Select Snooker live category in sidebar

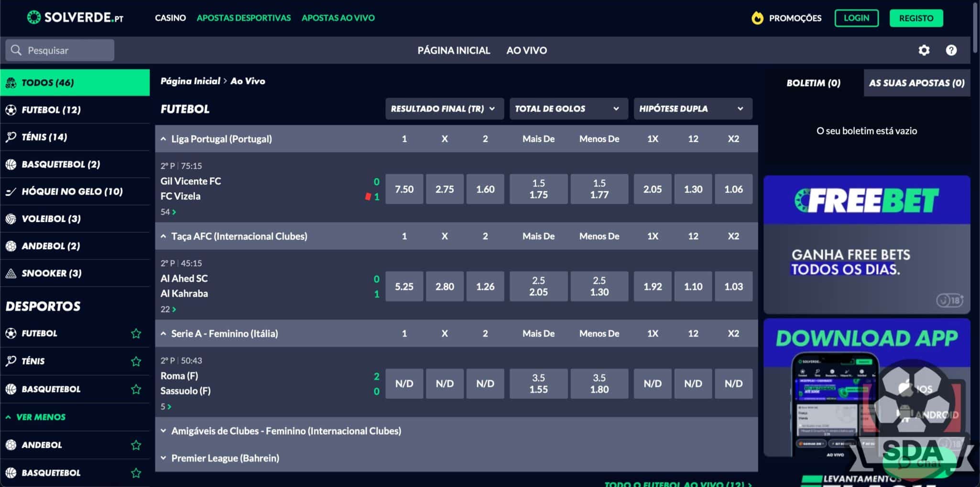51,273
